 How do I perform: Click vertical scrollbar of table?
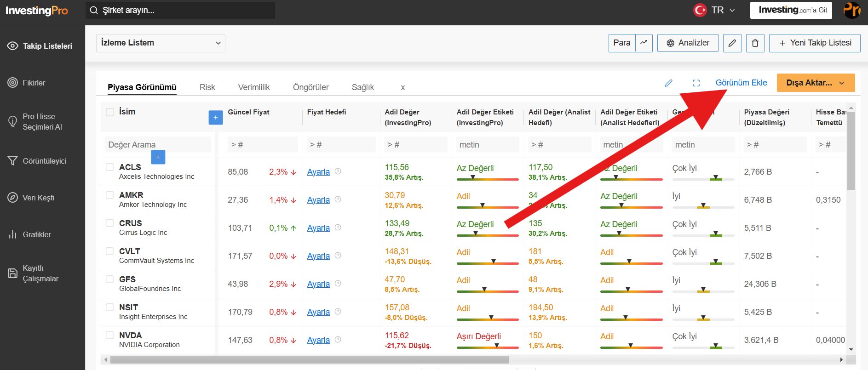[x=851, y=151]
